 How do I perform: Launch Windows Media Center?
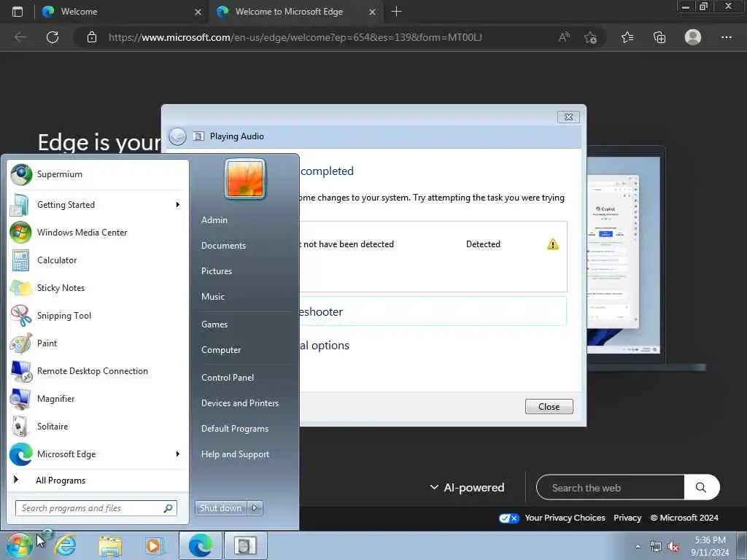coord(98,233)
